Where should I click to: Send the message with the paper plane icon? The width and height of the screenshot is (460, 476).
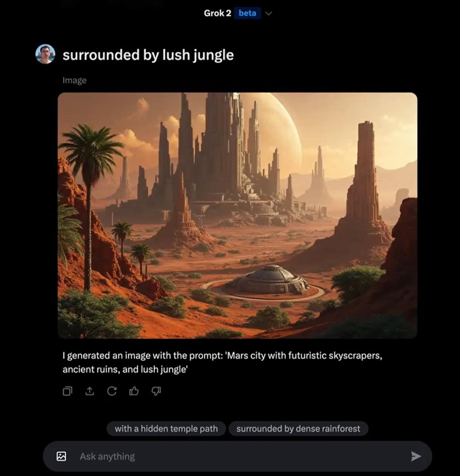point(416,456)
